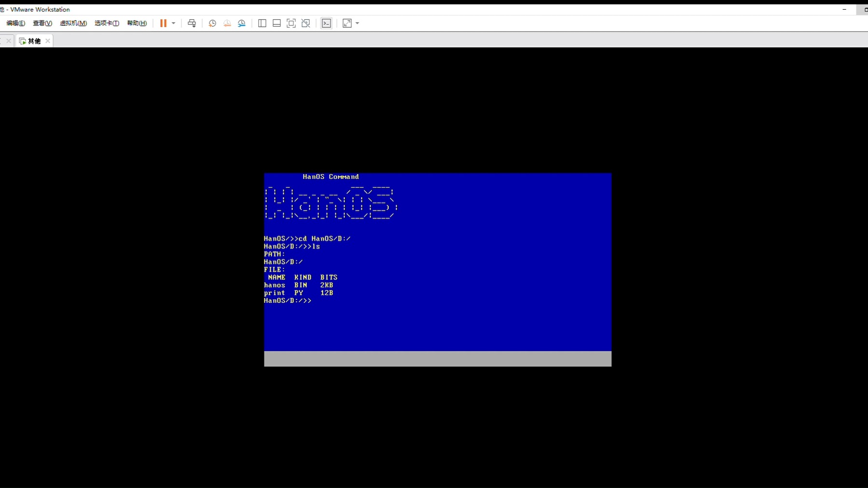Select the 其他 VM tab
This screenshot has height=488, width=868.
(x=34, y=41)
